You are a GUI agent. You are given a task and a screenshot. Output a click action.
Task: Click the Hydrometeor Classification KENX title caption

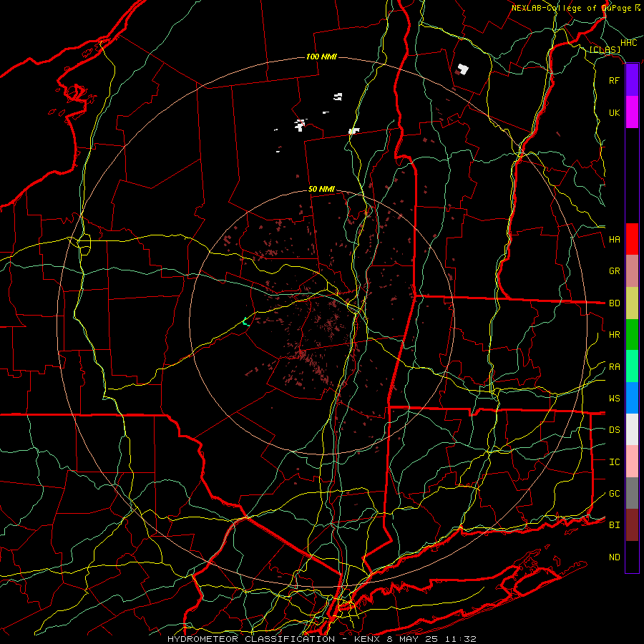pos(322,639)
